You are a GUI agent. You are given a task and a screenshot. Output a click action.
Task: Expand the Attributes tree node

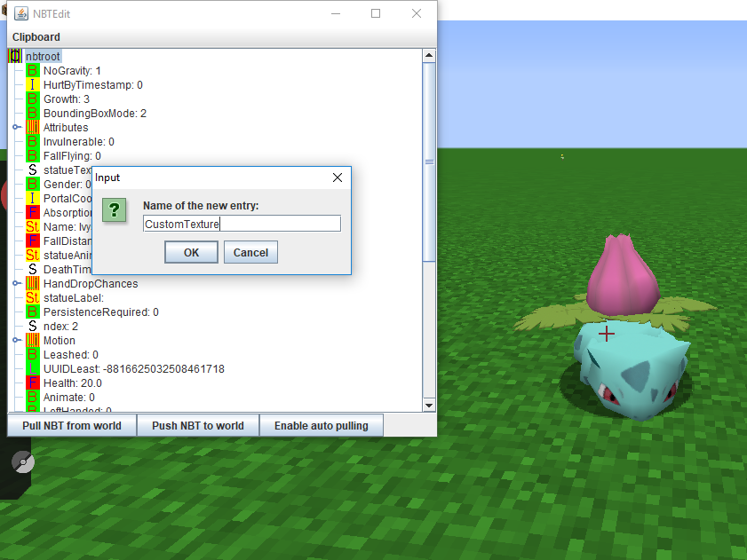[x=17, y=127]
